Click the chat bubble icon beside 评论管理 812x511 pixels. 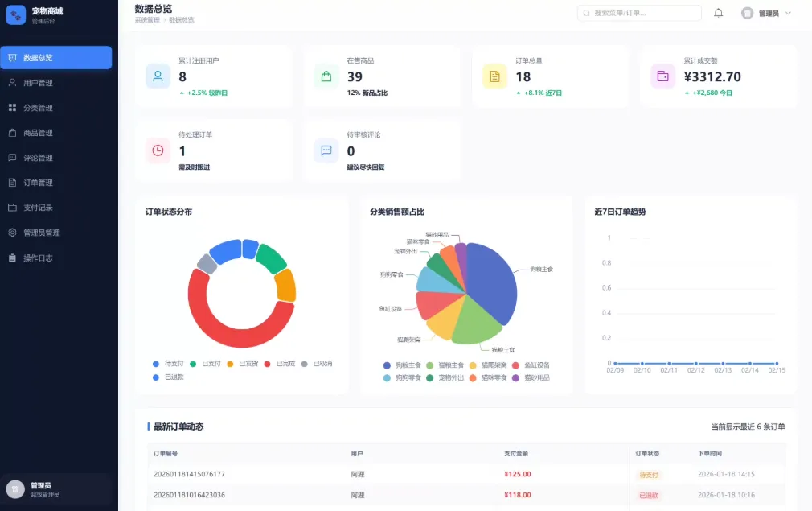point(12,158)
